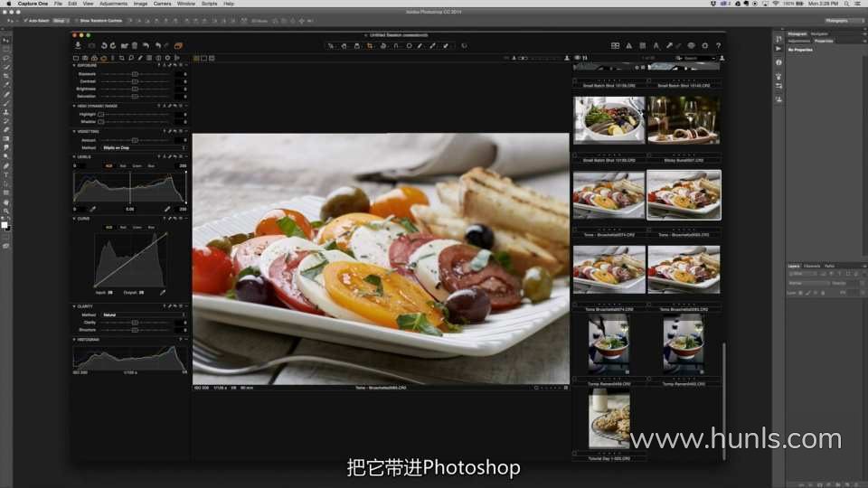Pick Levels highlight point eyedropper

pyautogui.click(x=166, y=209)
